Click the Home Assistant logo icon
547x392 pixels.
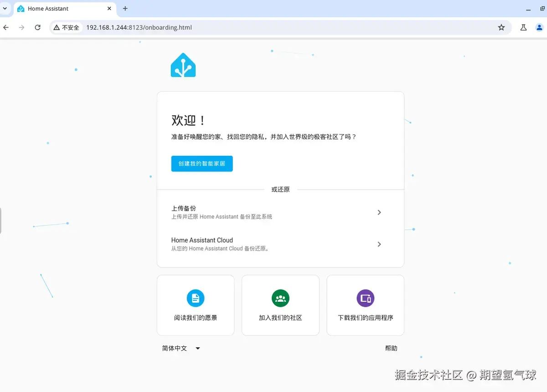point(183,65)
